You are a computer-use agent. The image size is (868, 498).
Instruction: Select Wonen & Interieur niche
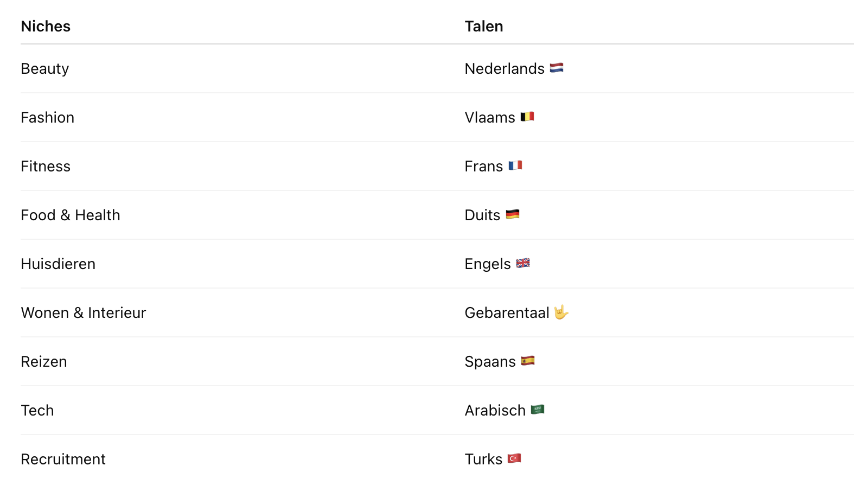pyautogui.click(x=84, y=313)
